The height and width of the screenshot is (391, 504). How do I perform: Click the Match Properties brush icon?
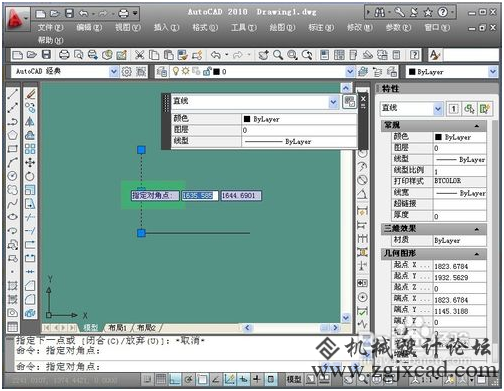click(x=182, y=55)
